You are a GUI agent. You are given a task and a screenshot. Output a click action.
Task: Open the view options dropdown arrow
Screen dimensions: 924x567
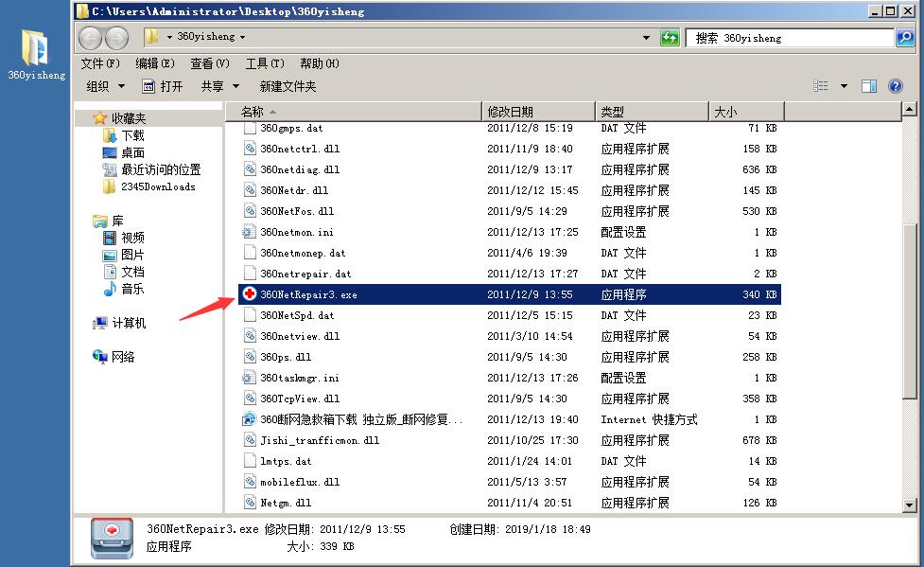(844, 86)
